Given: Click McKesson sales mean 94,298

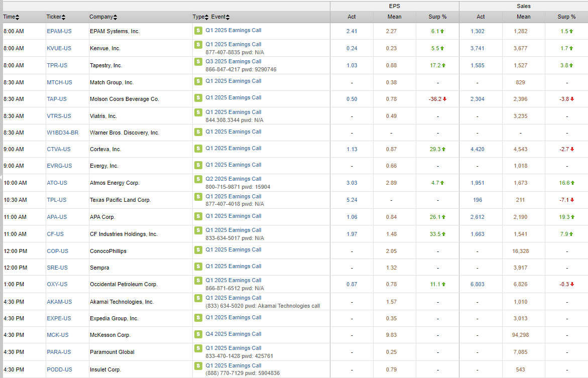Looking at the screenshot, I should click(x=521, y=335).
